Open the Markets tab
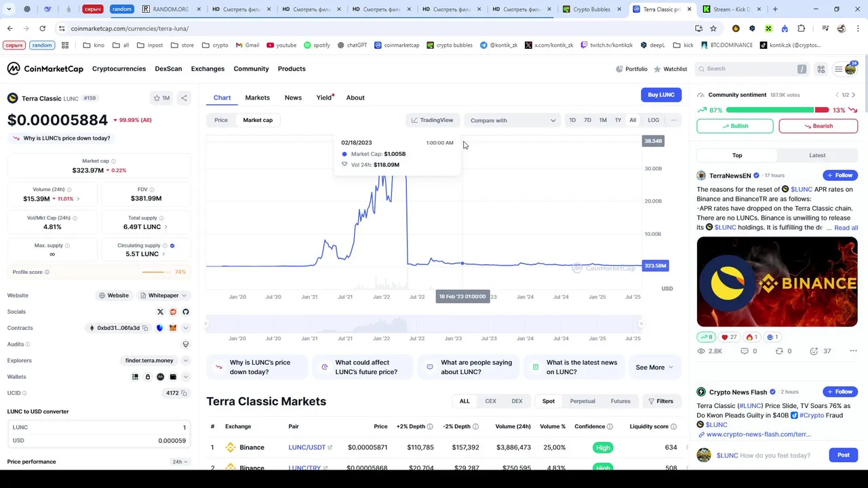This screenshot has height=488, width=868. 257,98
